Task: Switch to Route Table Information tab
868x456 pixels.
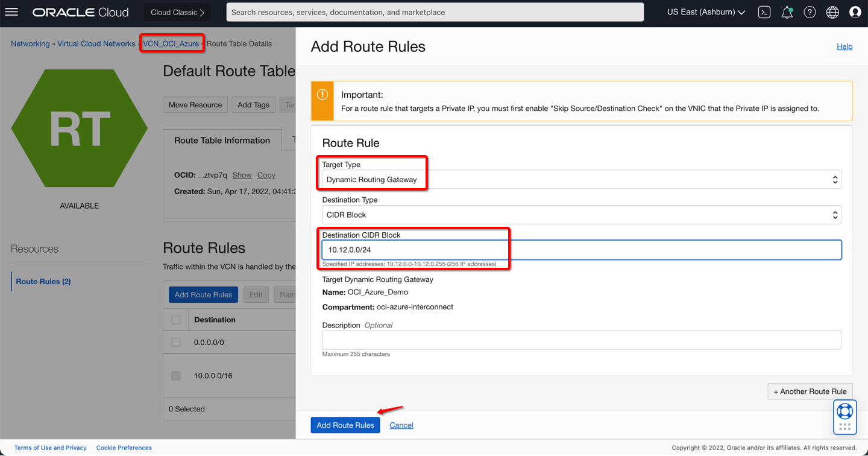Action: 222,141
